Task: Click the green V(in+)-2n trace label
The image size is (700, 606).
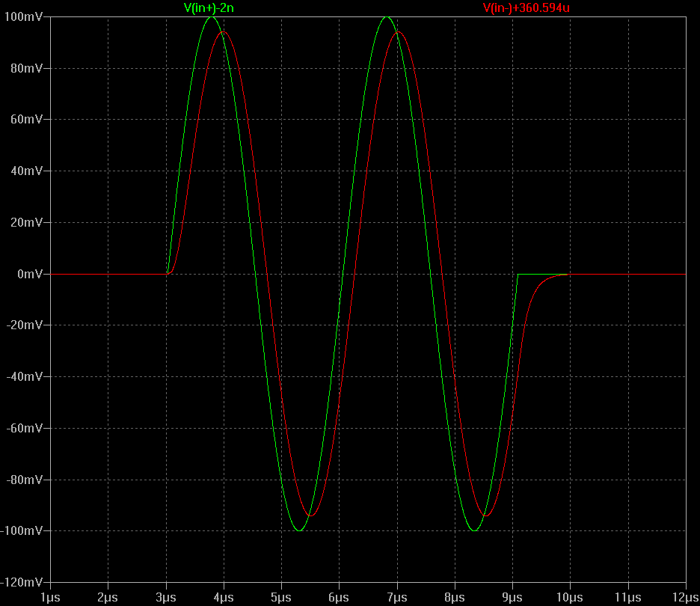Action: [209, 7]
